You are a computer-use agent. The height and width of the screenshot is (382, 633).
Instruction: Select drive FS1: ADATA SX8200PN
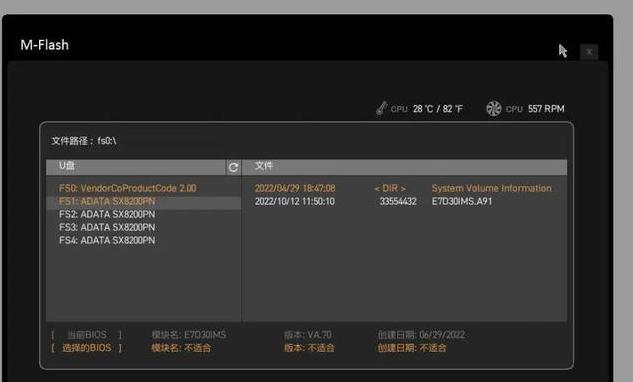click(107, 201)
